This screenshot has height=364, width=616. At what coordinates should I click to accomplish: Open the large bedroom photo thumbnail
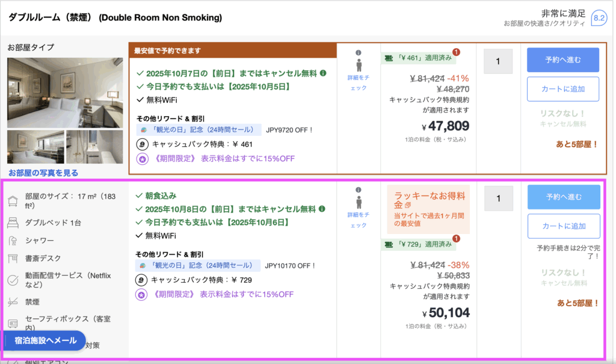point(64,92)
